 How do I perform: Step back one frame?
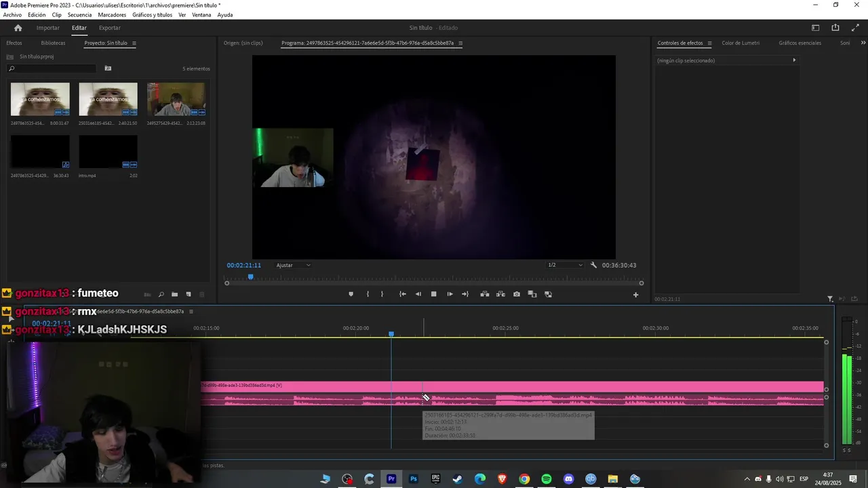point(418,294)
